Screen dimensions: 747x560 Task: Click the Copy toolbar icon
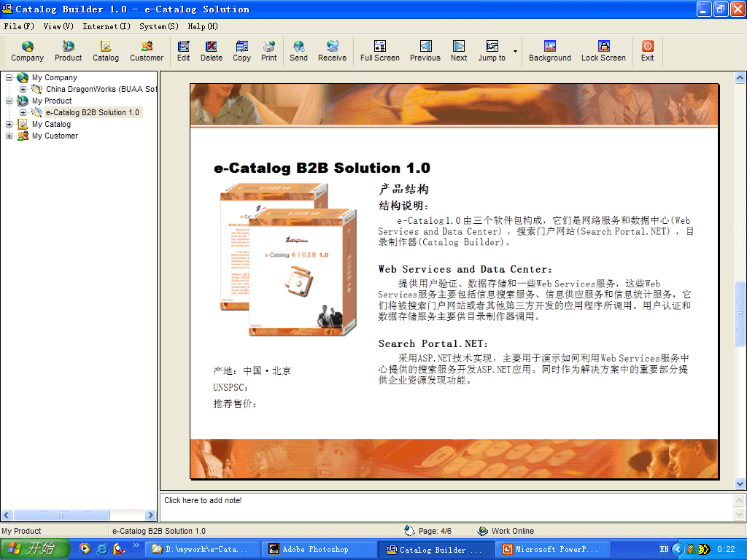(x=241, y=51)
